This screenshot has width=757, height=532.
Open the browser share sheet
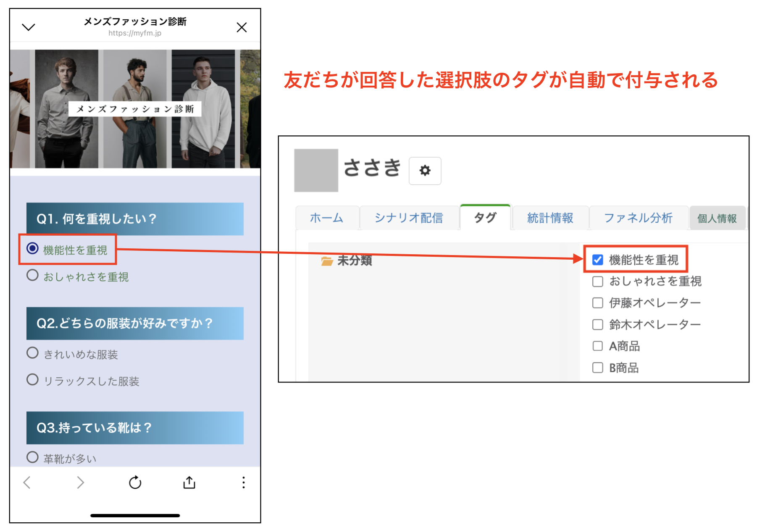pos(189,482)
